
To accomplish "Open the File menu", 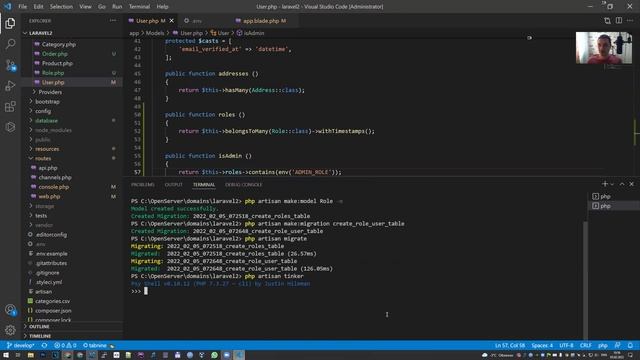I will [22, 7].
